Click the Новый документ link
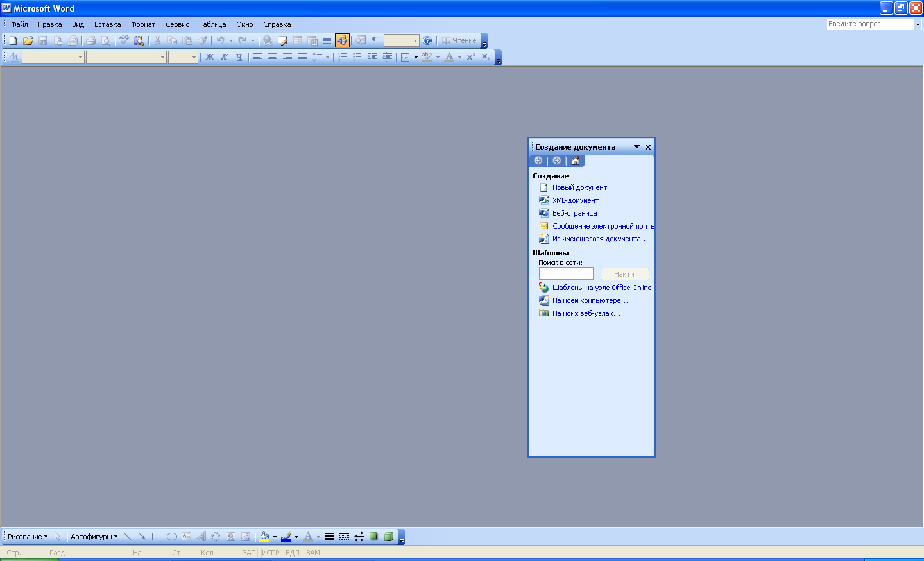Viewport: 924px width, 561px height. point(579,187)
